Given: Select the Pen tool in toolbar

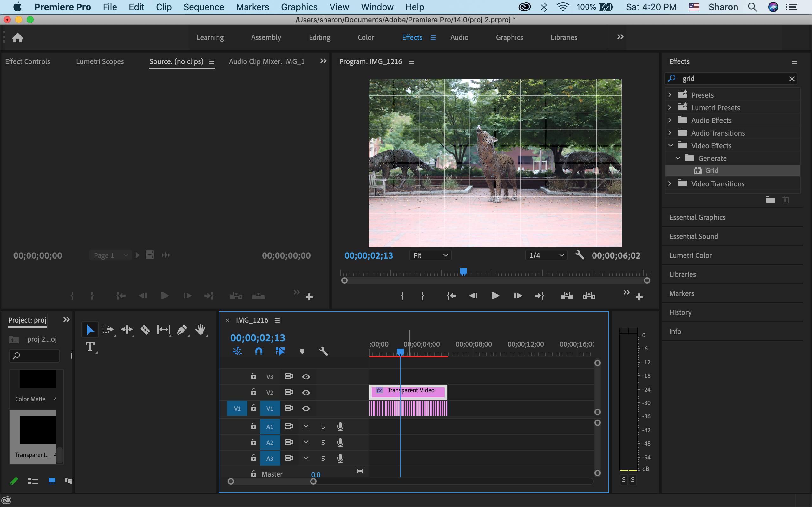Looking at the screenshot, I should [181, 330].
